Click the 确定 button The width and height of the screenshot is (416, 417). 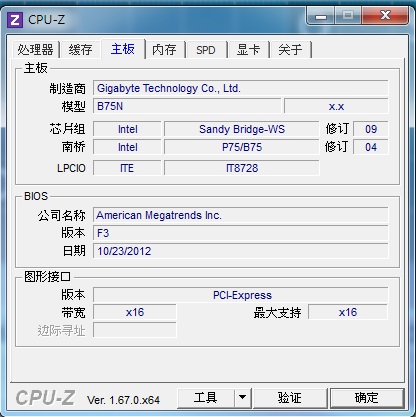coord(367,398)
